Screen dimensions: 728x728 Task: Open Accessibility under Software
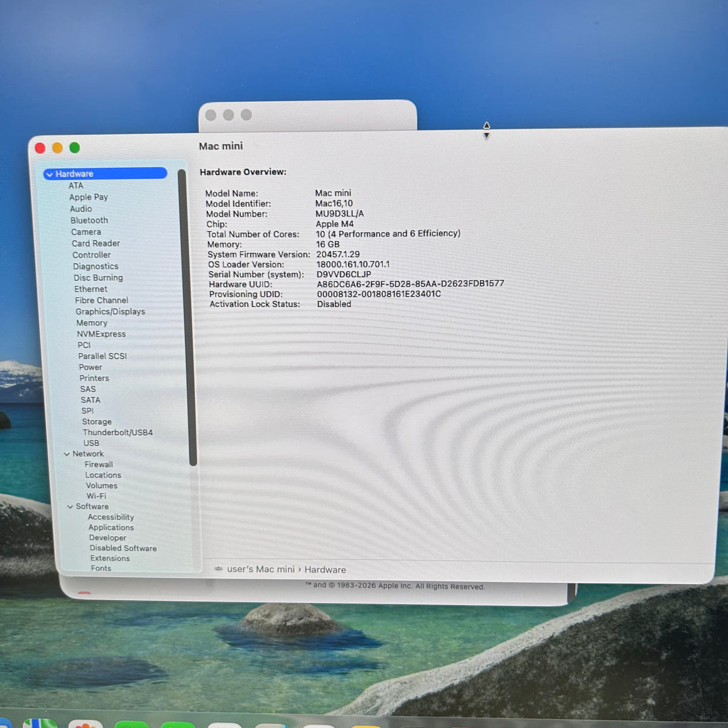click(x=111, y=517)
